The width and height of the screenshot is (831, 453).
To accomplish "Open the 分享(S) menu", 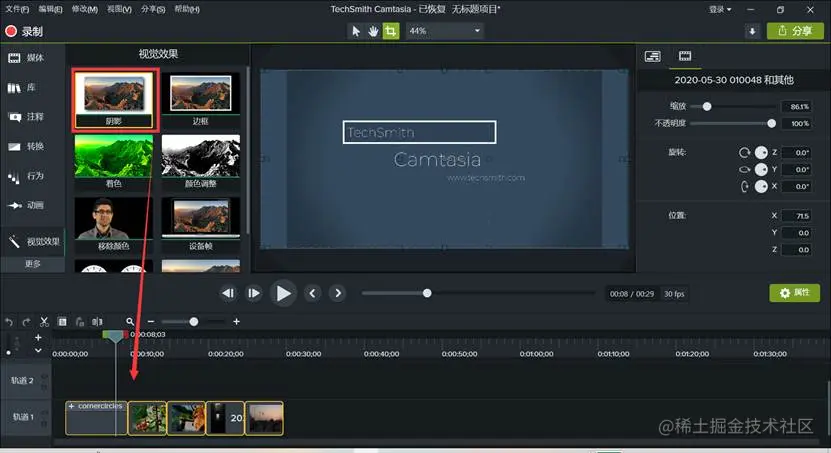I will (x=153, y=9).
